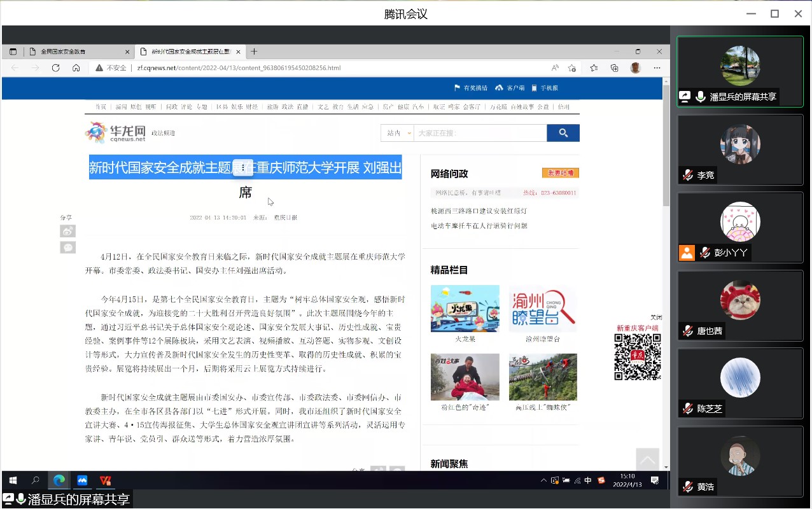Click the browser refresh button
Image resolution: width=812 pixels, height=509 pixels.
click(55, 68)
